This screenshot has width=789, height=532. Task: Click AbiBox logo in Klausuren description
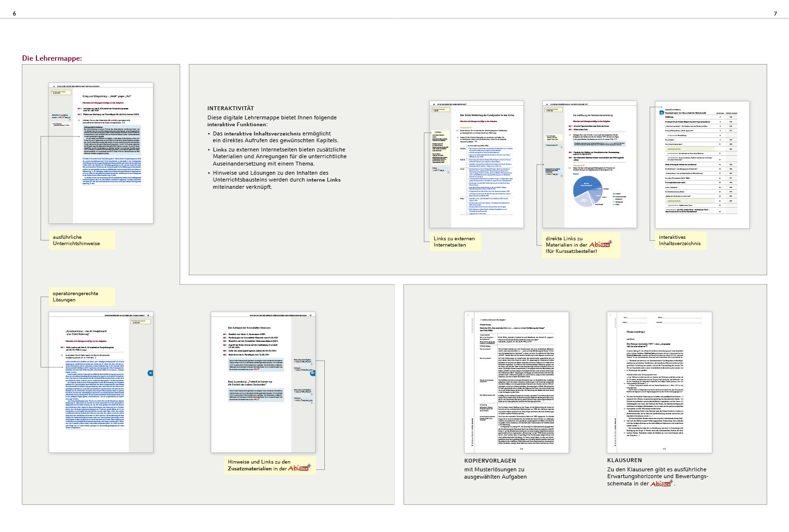[x=662, y=483]
